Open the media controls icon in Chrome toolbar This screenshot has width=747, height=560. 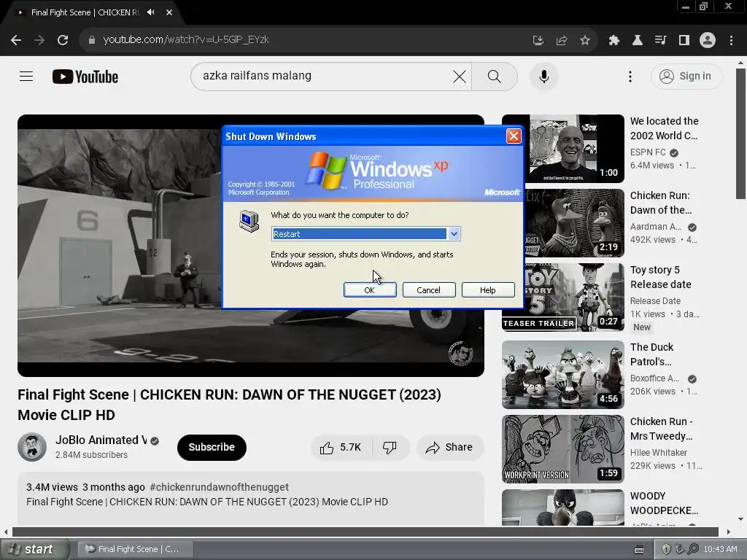pos(661,41)
